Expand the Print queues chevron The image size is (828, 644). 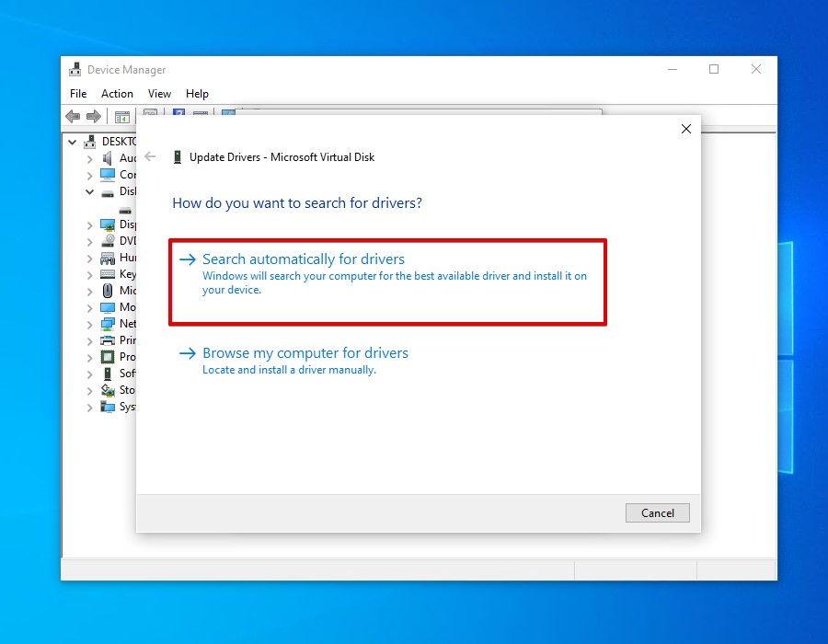tap(90, 341)
